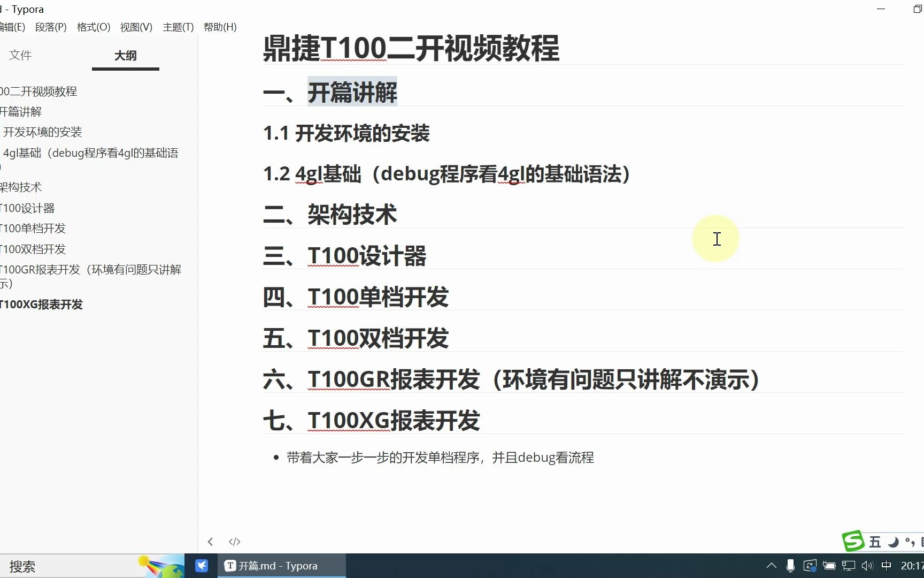Click the microphone tray icon
The height and width of the screenshot is (578, 924).
[790, 566]
